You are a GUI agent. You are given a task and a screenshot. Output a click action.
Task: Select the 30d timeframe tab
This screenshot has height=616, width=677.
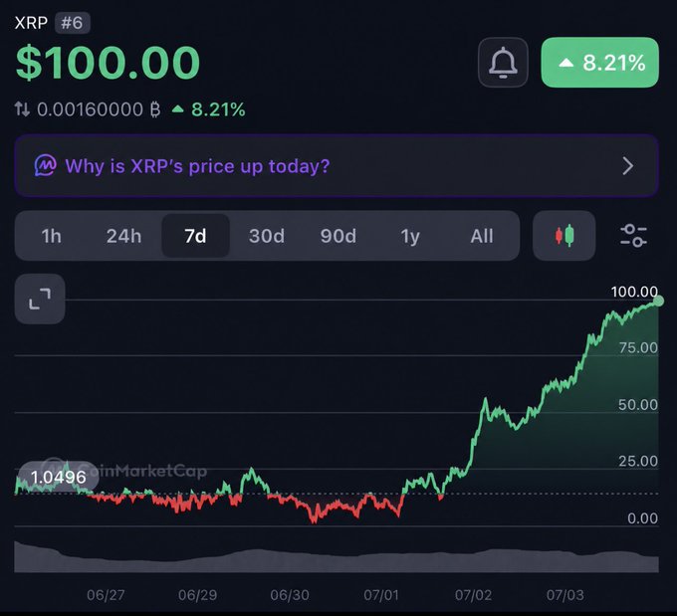(x=267, y=236)
